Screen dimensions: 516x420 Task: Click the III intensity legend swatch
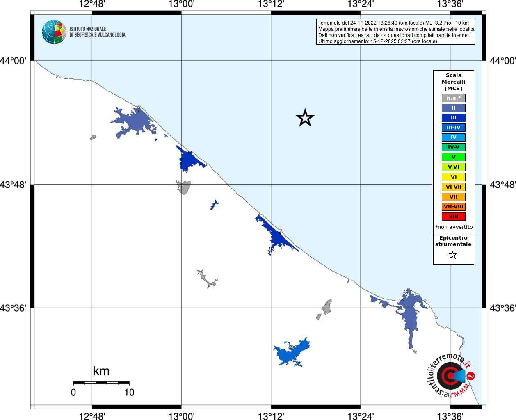(453, 118)
